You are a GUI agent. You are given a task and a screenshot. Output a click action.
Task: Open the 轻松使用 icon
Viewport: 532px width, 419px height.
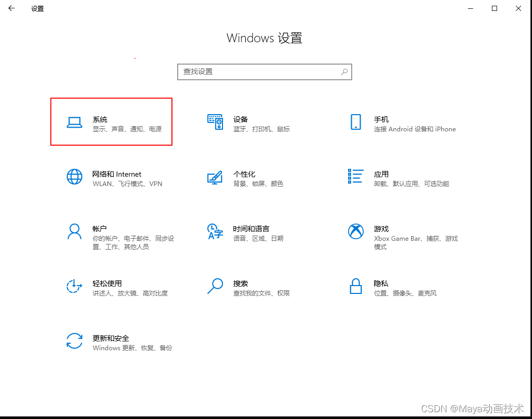point(75,286)
